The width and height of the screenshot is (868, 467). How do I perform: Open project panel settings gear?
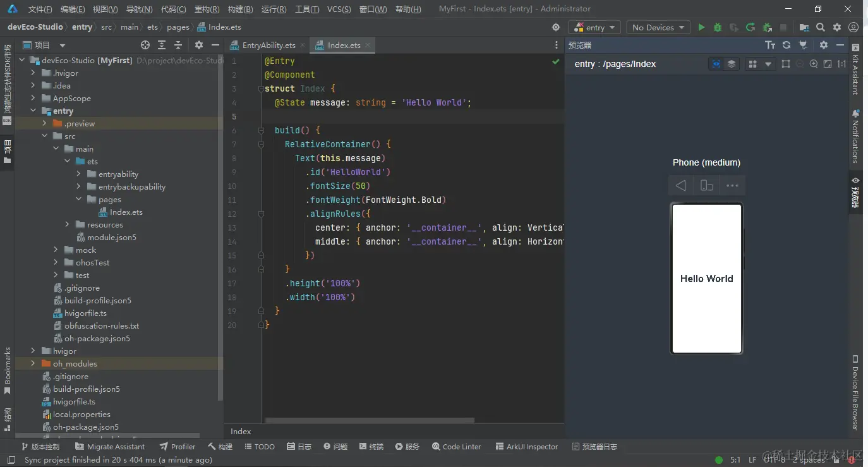199,45
